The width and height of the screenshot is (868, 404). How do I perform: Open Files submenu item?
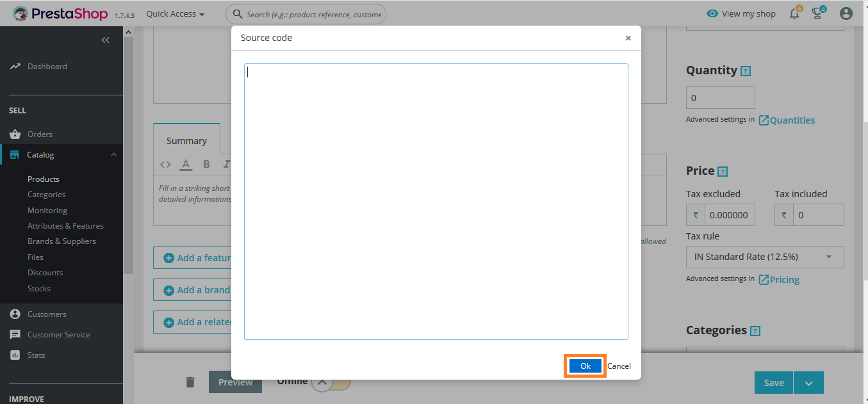35,257
